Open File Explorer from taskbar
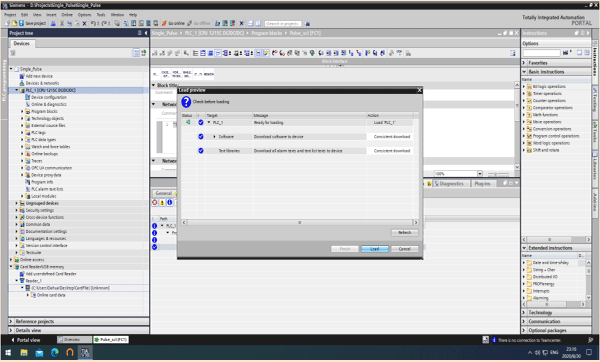 pyautogui.click(x=24, y=352)
